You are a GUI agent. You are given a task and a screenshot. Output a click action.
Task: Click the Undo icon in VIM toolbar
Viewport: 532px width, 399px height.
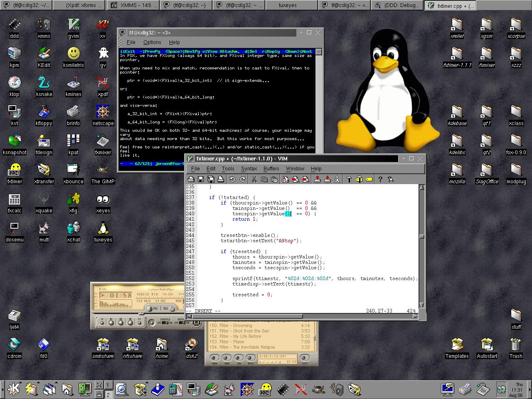(x=232, y=179)
